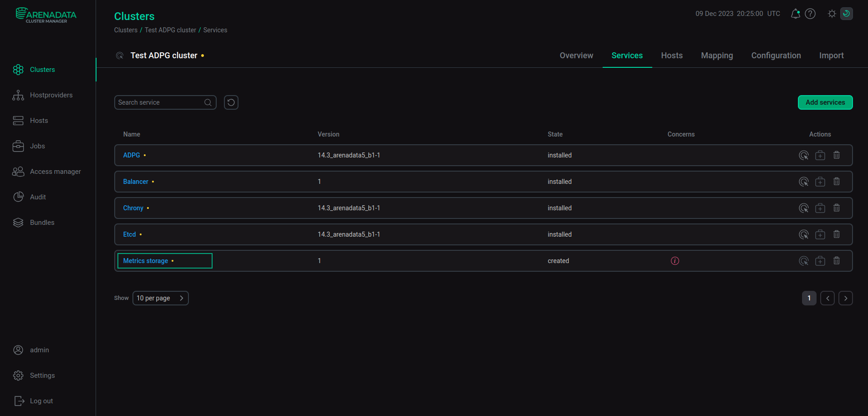Run actions for Metrics storage service
Image resolution: width=868 pixels, height=416 pixels.
[804, 261]
